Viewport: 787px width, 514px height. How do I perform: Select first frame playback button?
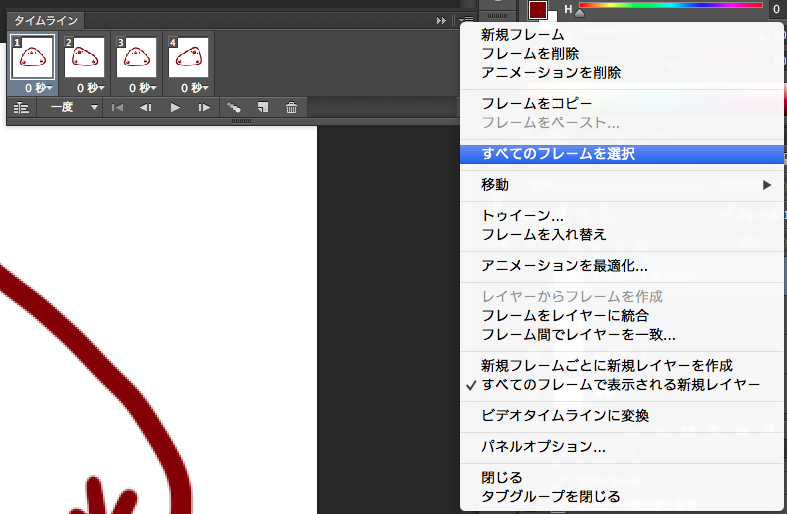pos(117,107)
